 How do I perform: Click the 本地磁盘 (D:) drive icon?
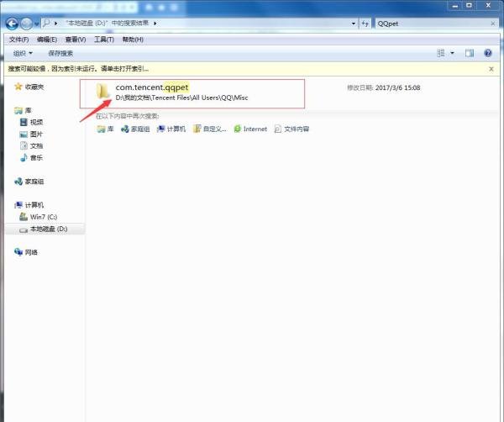click(24, 230)
